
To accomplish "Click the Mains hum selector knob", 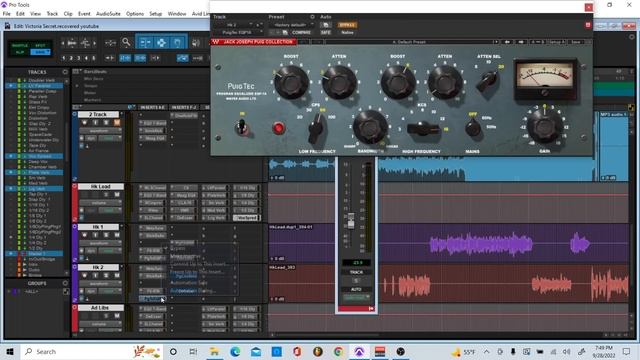I will point(473,128).
